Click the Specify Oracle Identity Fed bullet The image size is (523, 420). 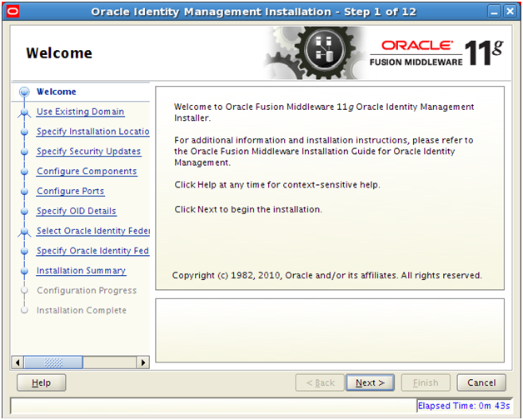[24, 251]
